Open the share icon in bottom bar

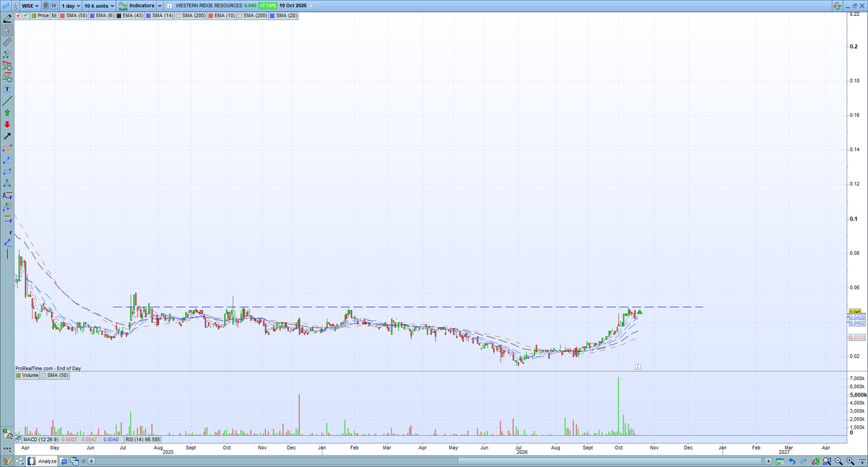point(20,461)
